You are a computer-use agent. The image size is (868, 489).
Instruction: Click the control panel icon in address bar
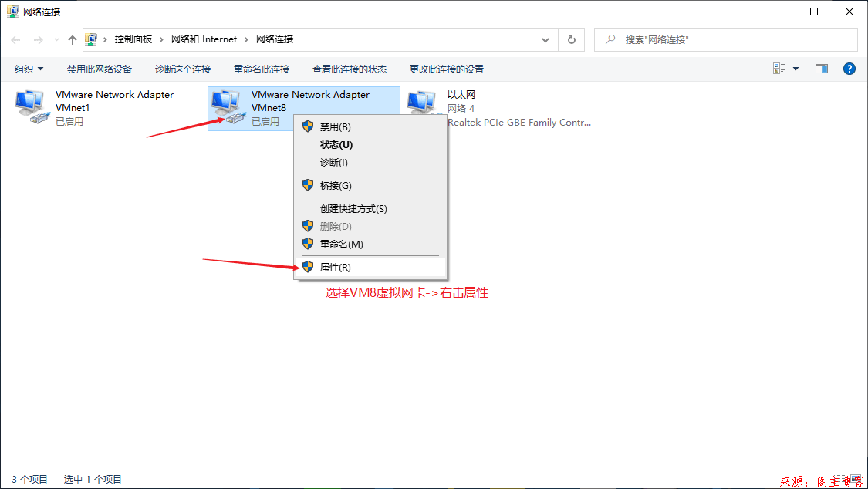(x=91, y=39)
